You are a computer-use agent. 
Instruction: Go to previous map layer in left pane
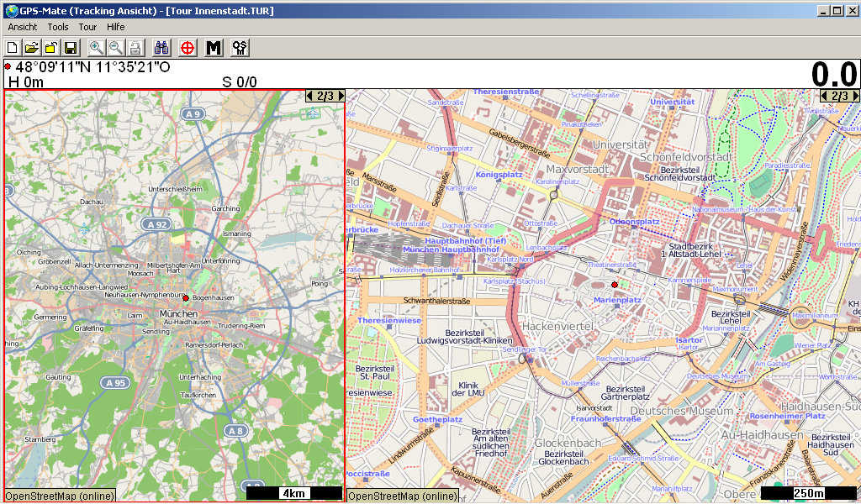310,96
